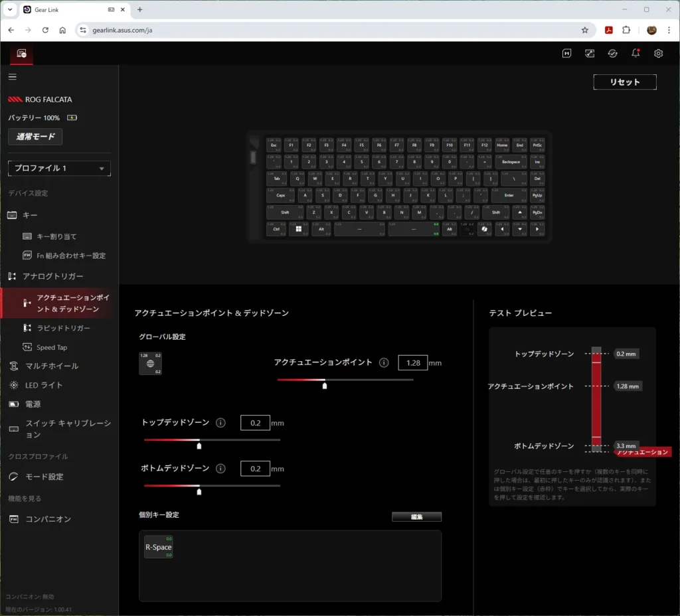Open notification bell icon
The image size is (680, 616).
point(636,54)
